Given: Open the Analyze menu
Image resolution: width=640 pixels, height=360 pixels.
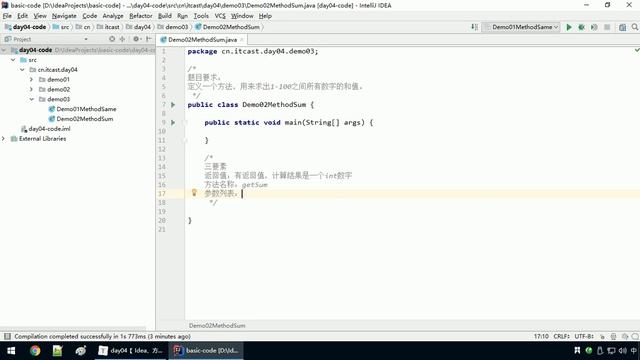Looking at the screenshot, I should pos(113,16).
